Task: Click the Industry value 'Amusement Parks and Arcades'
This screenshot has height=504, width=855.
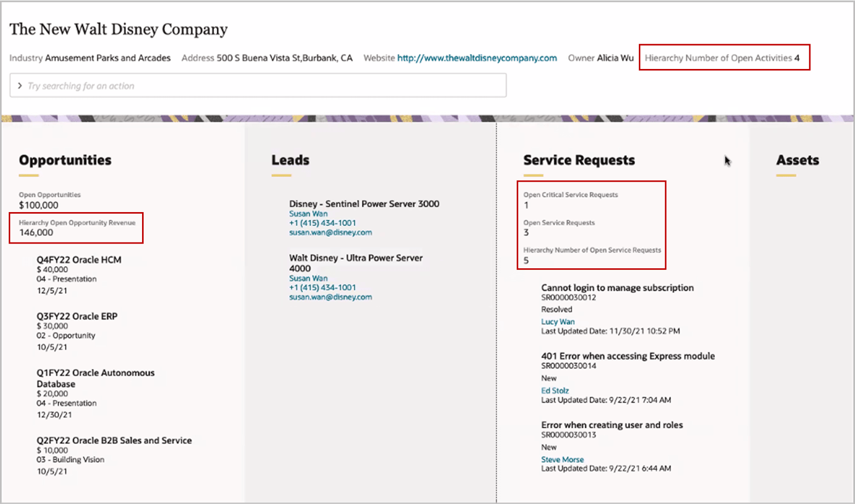Action: 108,58
